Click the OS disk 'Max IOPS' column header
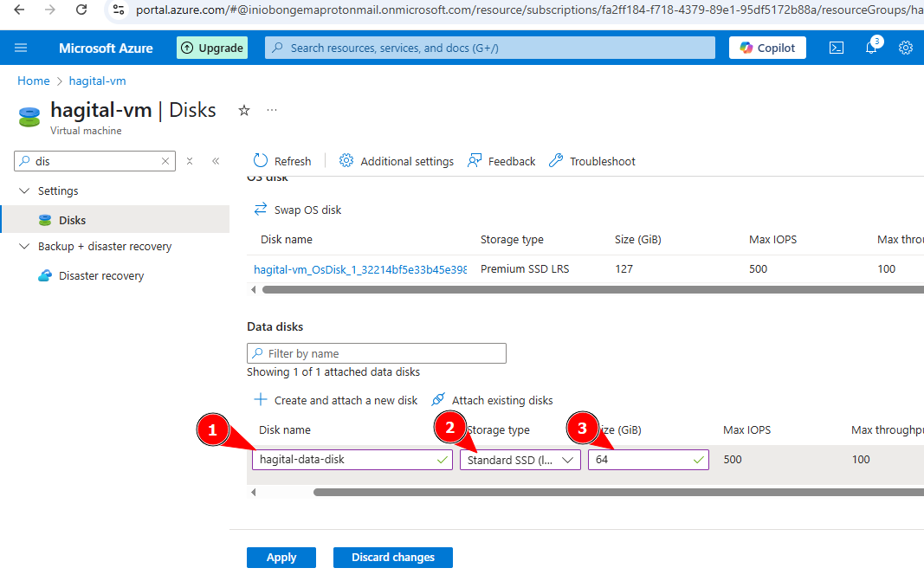The width and height of the screenshot is (924, 581). 772,239
